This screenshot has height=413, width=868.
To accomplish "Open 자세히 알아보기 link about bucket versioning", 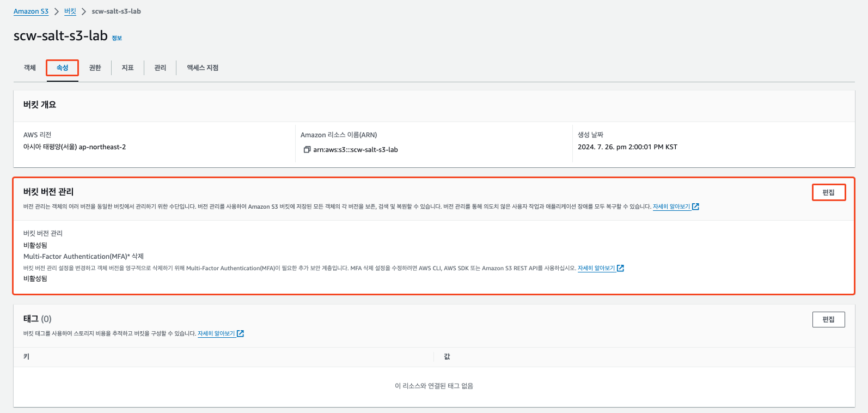I will point(671,207).
